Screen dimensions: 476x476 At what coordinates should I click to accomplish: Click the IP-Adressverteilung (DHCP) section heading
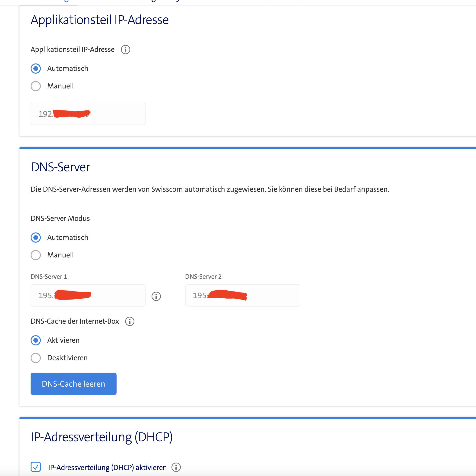pos(102,437)
